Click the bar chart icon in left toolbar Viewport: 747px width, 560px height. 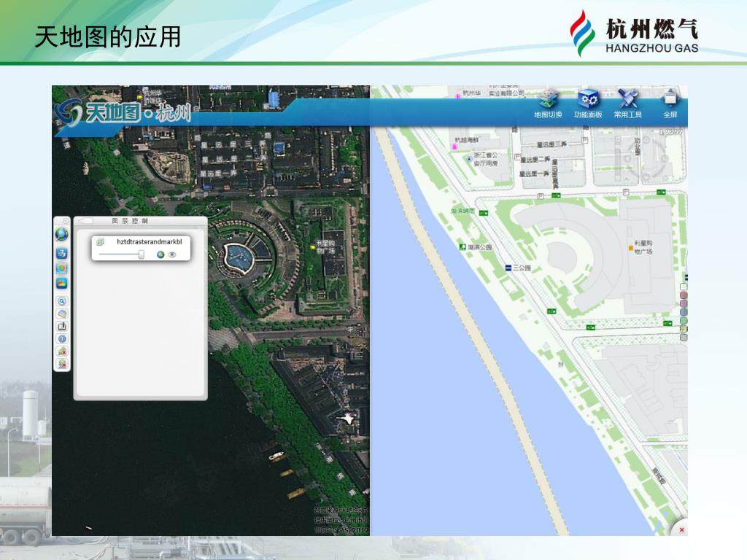pyautogui.click(x=62, y=284)
